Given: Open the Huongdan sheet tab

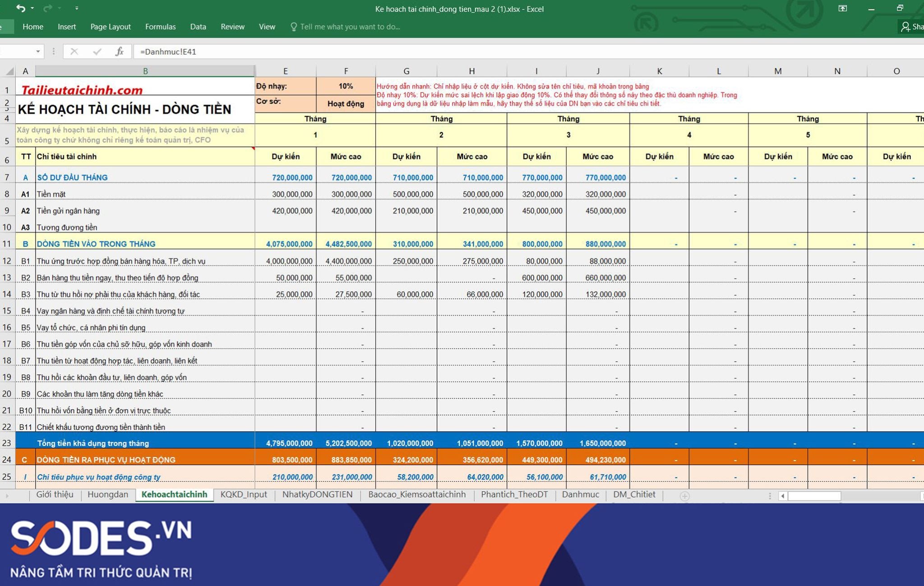Looking at the screenshot, I should 108,494.
